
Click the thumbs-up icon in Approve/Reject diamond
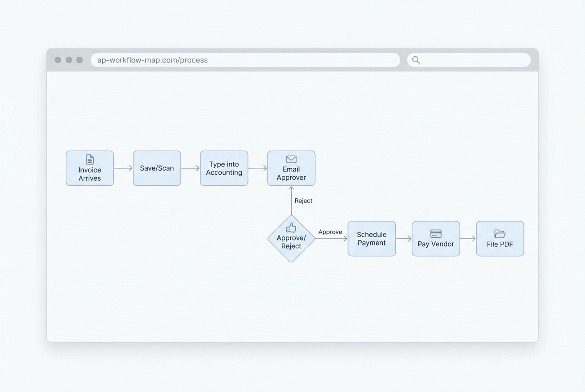pyautogui.click(x=291, y=227)
